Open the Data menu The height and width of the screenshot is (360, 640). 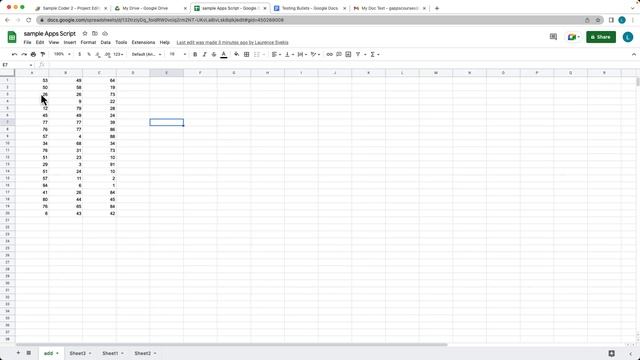pyautogui.click(x=106, y=42)
